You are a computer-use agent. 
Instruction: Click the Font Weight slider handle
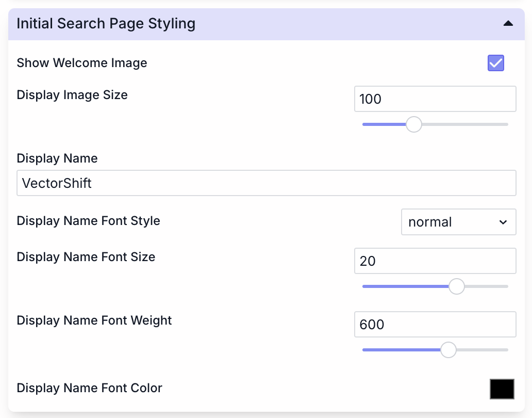point(448,350)
